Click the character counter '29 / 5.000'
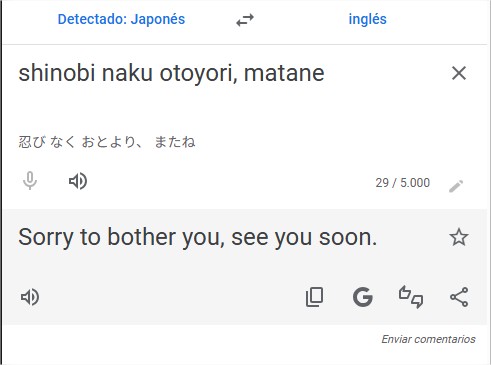This screenshot has width=491, height=365. pos(403,183)
